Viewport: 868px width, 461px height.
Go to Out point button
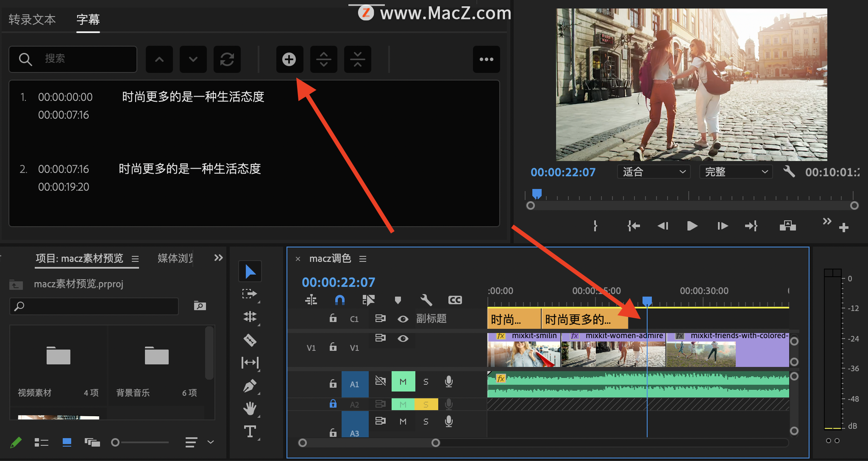[x=751, y=226]
